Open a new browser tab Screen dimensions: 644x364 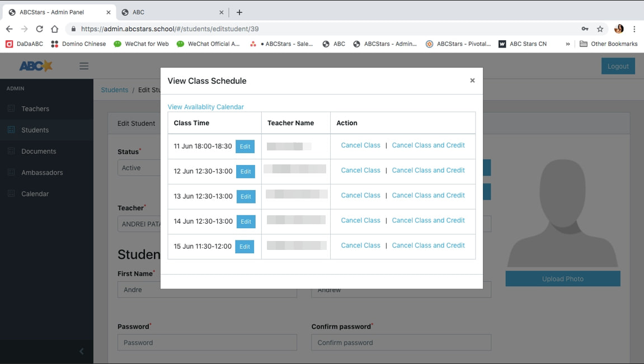(x=239, y=12)
